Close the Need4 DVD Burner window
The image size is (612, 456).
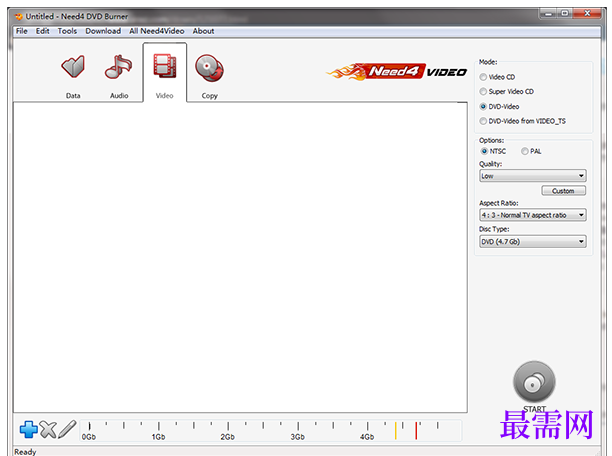[588, 13]
